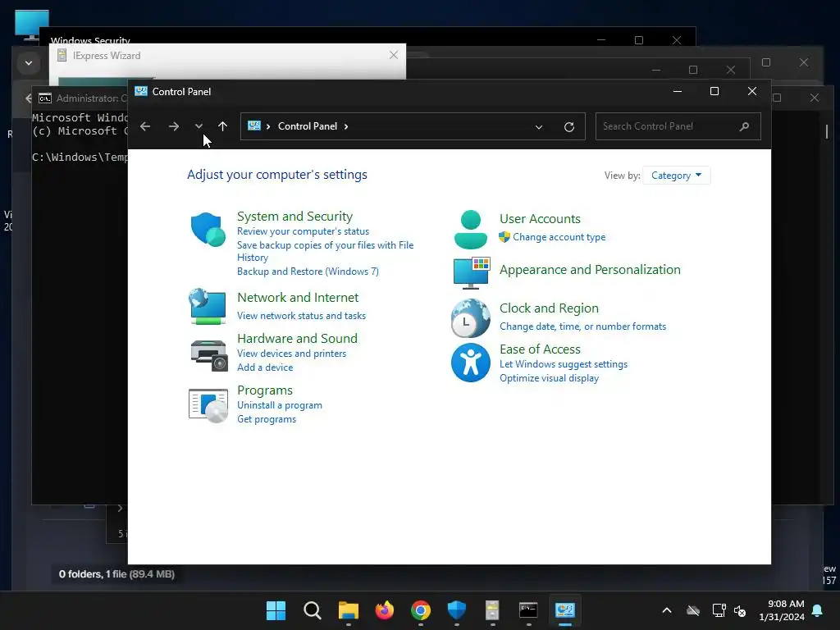Switch to Command Prompt on the taskbar

click(529, 610)
